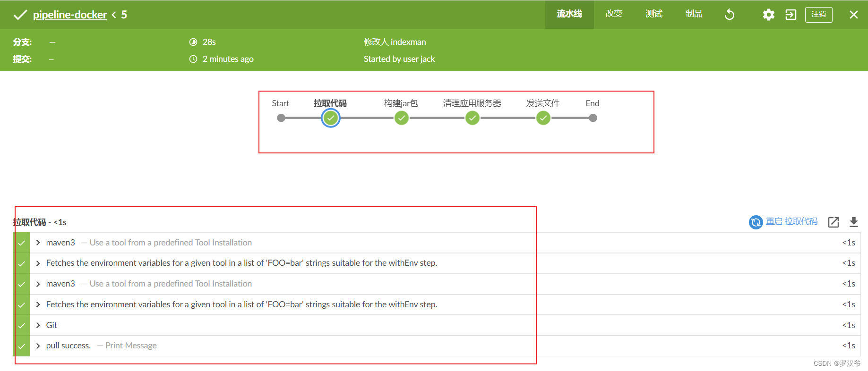This screenshot has height=371, width=868.
Task: Click the 注销 logout button
Action: [x=819, y=15]
